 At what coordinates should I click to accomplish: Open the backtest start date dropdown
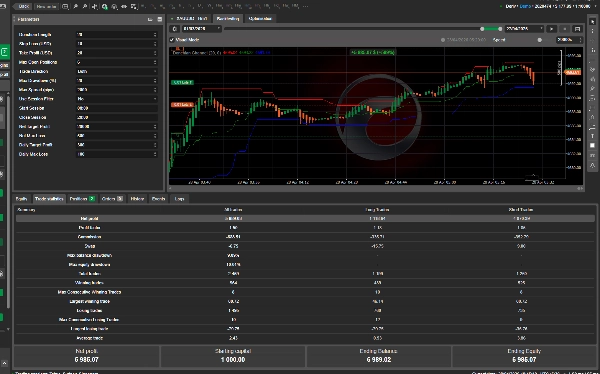tap(201, 29)
